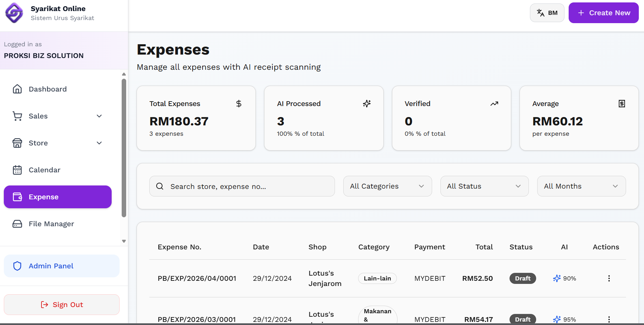Image resolution: width=644 pixels, height=325 pixels.
Task: Open the All Status dropdown
Action: point(484,186)
